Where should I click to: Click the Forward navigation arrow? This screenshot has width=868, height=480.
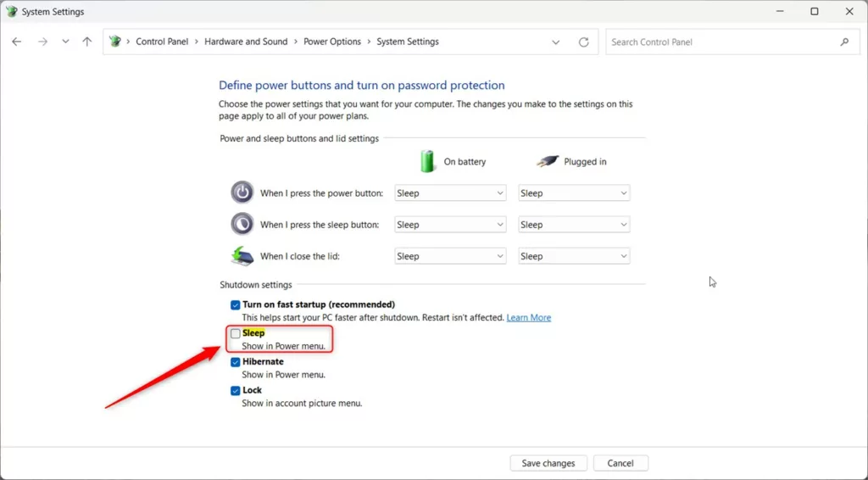[x=42, y=42]
